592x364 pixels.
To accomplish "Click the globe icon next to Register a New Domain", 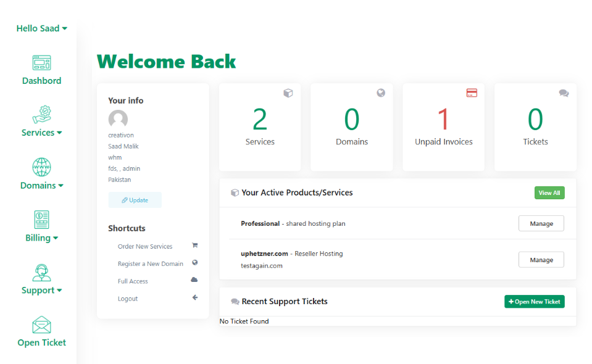I will coord(194,263).
